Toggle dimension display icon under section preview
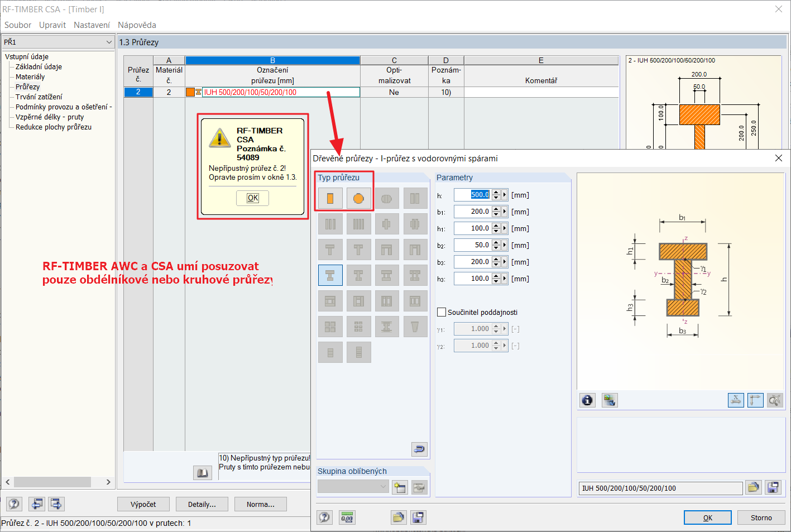Image resolution: width=791 pixels, height=532 pixels. [x=736, y=400]
